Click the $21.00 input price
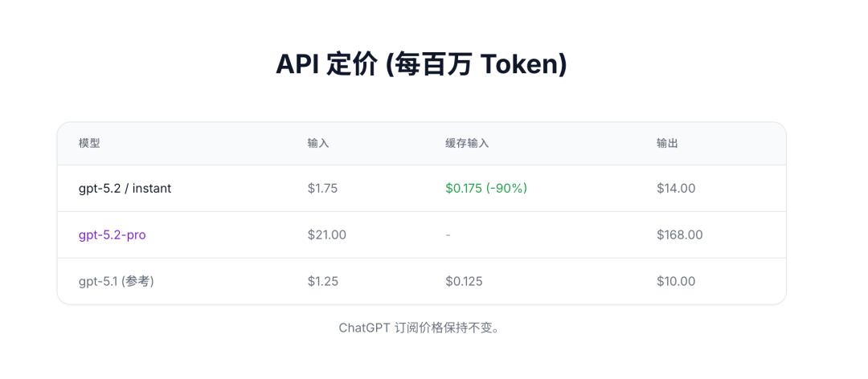This screenshot has height=379, width=868. click(326, 235)
